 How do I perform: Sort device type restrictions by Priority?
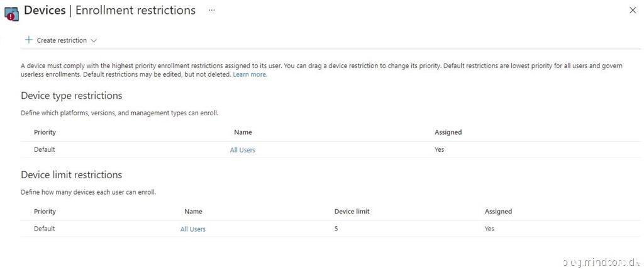click(x=45, y=132)
